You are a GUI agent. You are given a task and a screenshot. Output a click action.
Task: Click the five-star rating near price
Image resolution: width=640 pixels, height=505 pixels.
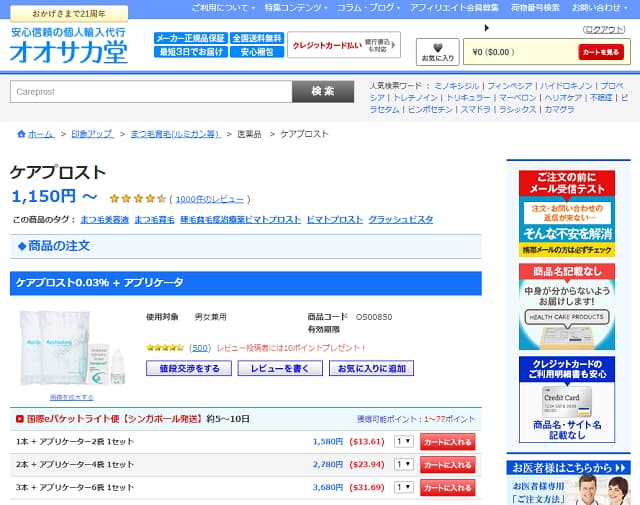pos(138,199)
